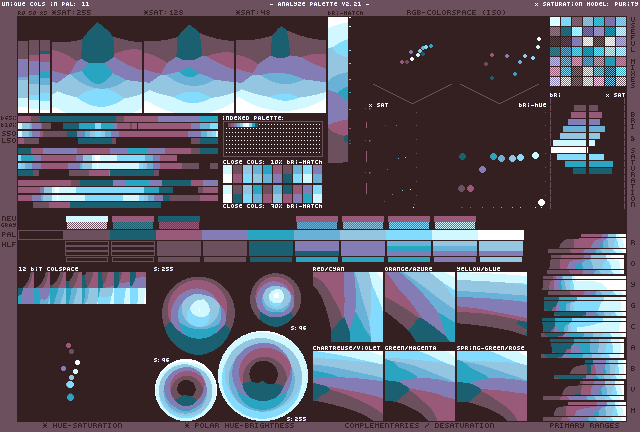Image resolution: width=640 pixels, height=432 pixels.
Task: Click the BRI and SAT histogram bars
Action: click(x=582, y=139)
